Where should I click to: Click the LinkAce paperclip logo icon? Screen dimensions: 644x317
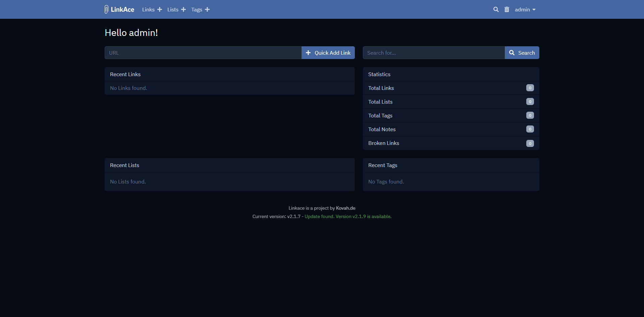[x=106, y=9]
